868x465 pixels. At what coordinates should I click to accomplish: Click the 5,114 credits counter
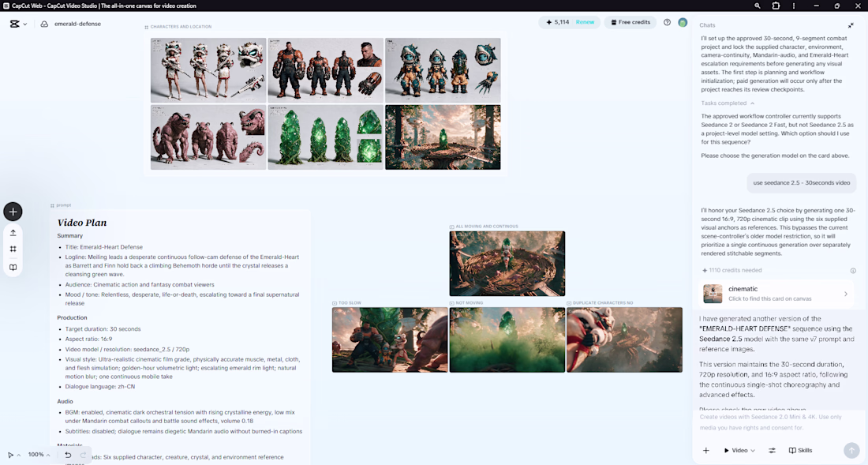click(x=557, y=22)
